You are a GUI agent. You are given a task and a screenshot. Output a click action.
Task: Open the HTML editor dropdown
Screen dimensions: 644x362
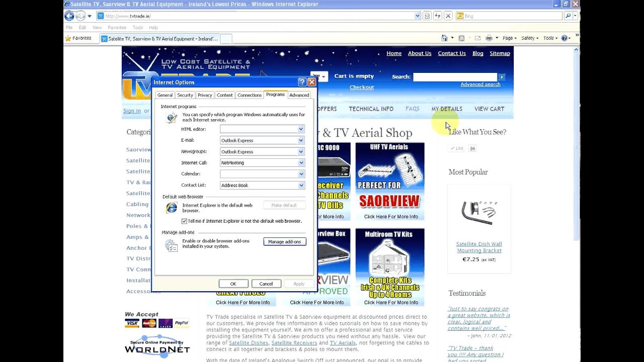coord(301,129)
